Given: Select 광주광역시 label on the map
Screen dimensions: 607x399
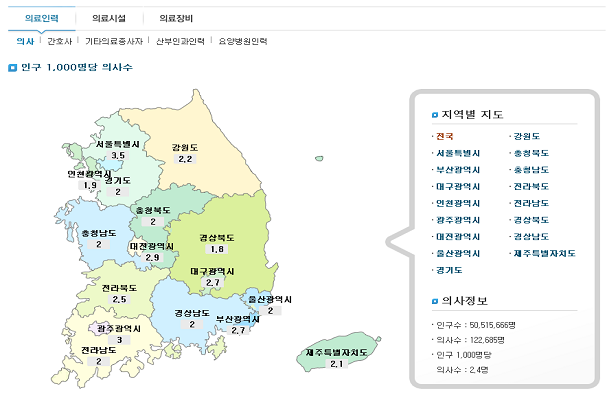Looking at the screenshot, I should tap(119, 329).
